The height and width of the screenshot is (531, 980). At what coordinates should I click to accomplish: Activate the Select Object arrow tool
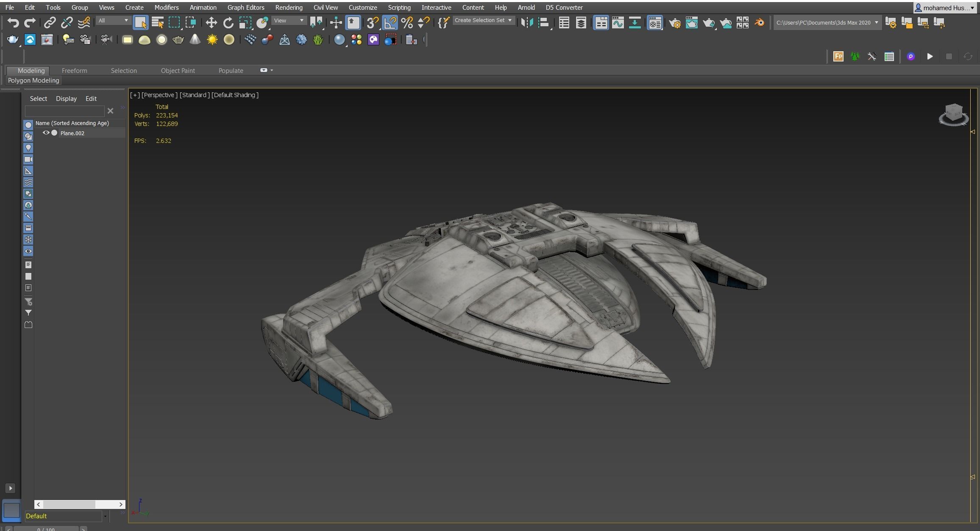140,22
